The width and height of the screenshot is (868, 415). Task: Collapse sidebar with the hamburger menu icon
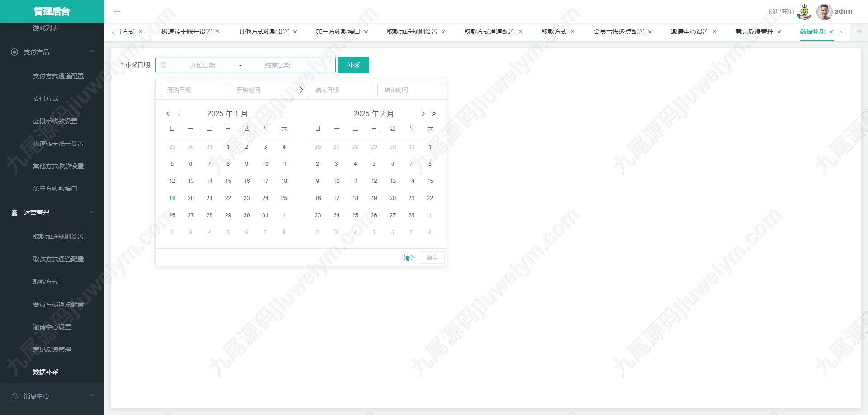[x=117, y=12]
